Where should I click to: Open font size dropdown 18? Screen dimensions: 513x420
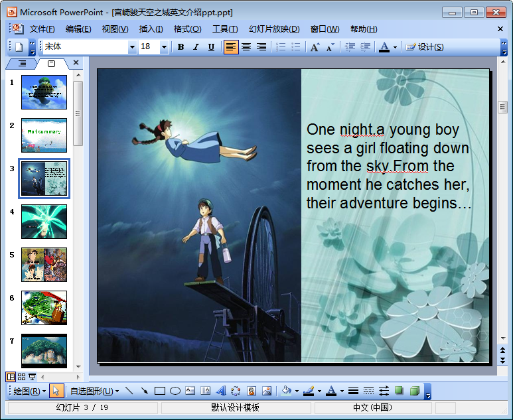pyautogui.click(x=164, y=47)
